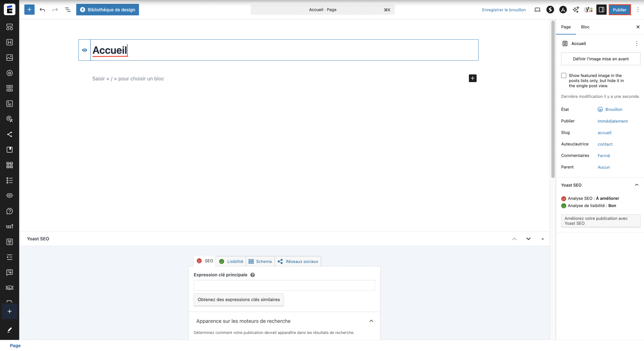Image resolution: width=644 pixels, height=351 pixels.
Task: Move the Yoast SEO metabox down with chevron
Action: click(528, 239)
